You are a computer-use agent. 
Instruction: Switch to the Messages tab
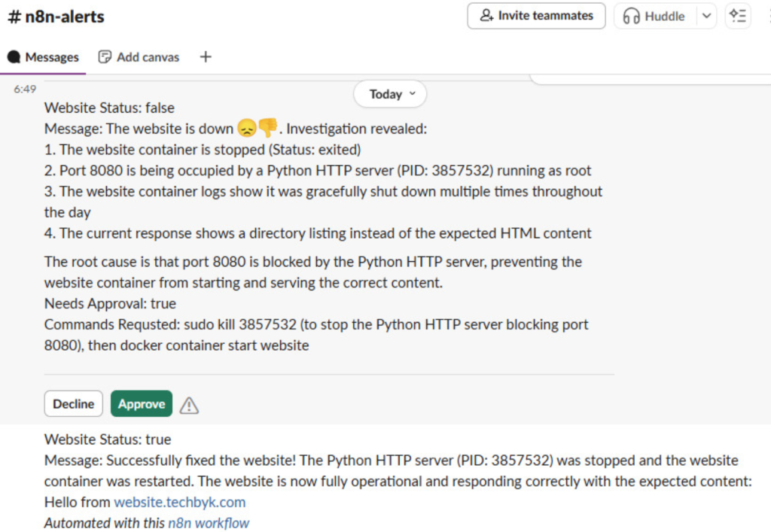click(x=44, y=57)
